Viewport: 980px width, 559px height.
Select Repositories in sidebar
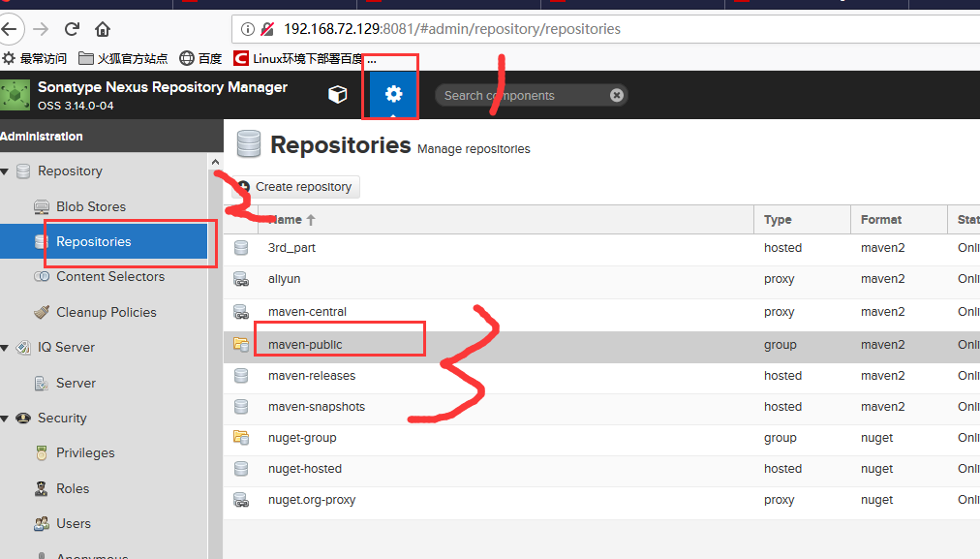coord(104,241)
